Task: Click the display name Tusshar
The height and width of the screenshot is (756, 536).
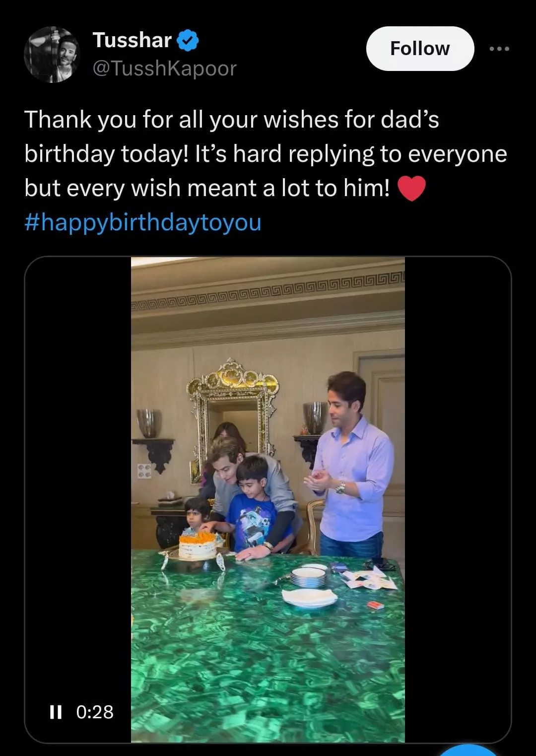Action: tap(132, 40)
